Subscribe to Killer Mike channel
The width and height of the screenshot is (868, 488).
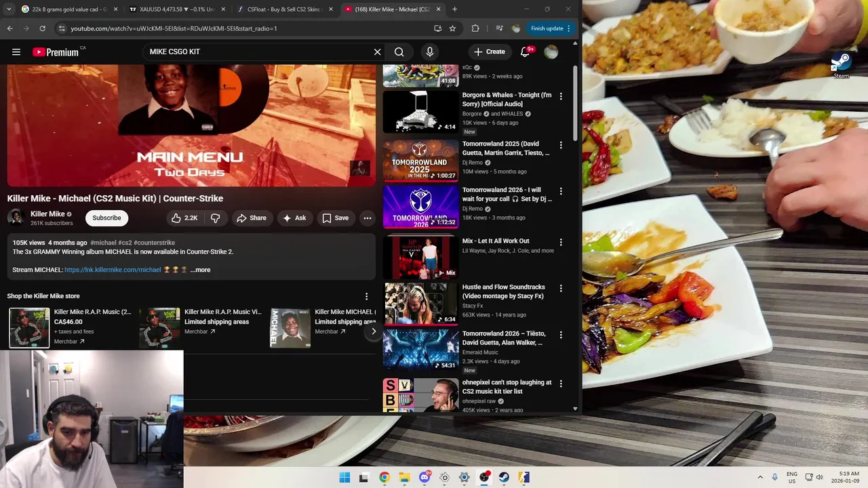tap(106, 218)
